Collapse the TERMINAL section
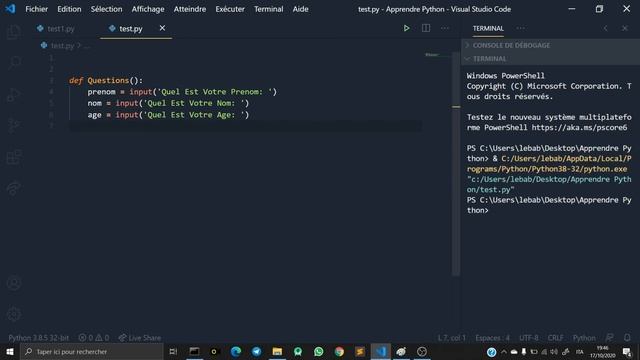This screenshot has width=640, height=360. coord(550,58)
